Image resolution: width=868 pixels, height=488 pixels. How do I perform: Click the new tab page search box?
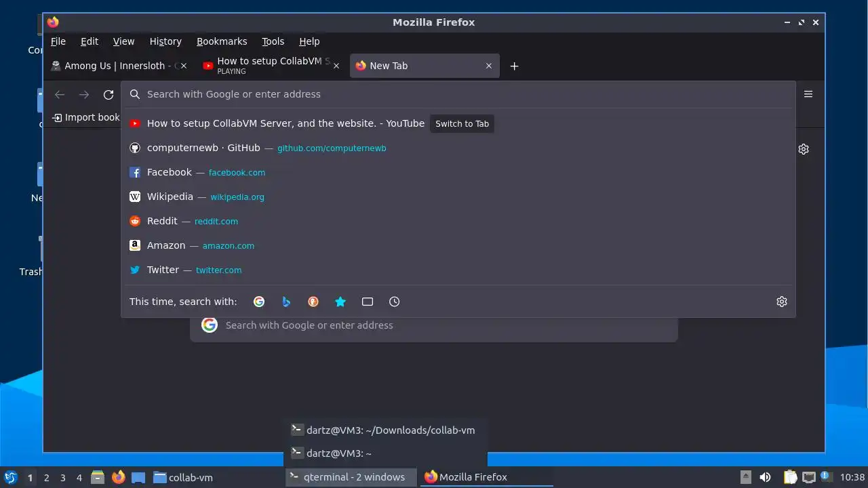tap(434, 325)
